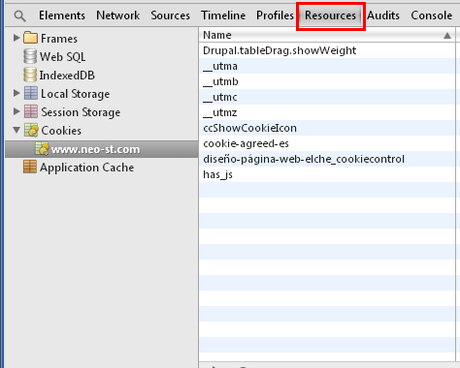Click the search magnifier icon
The height and width of the screenshot is (368, 460).
[x=20, y=16]
